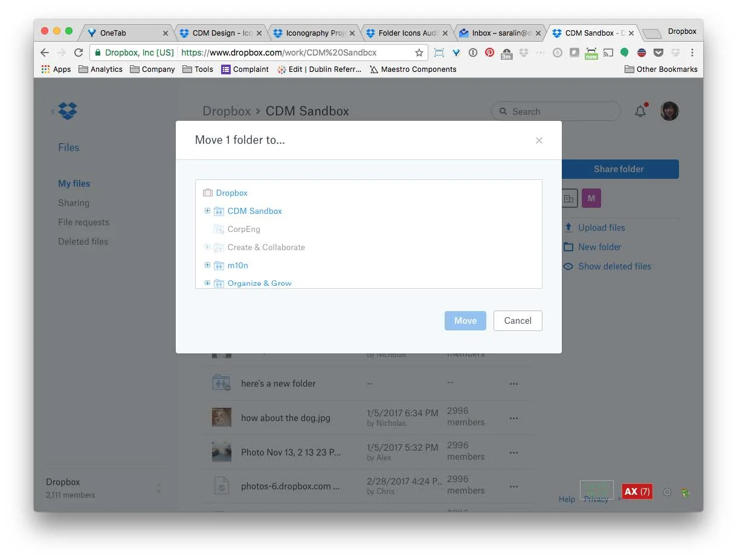
Task: Click Upload files
Action: (x=601, y=228)
